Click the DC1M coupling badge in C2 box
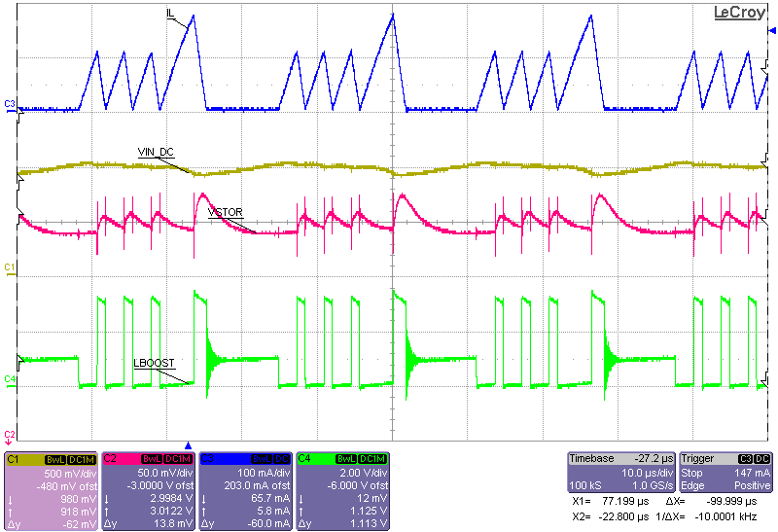 pos(178,460)
